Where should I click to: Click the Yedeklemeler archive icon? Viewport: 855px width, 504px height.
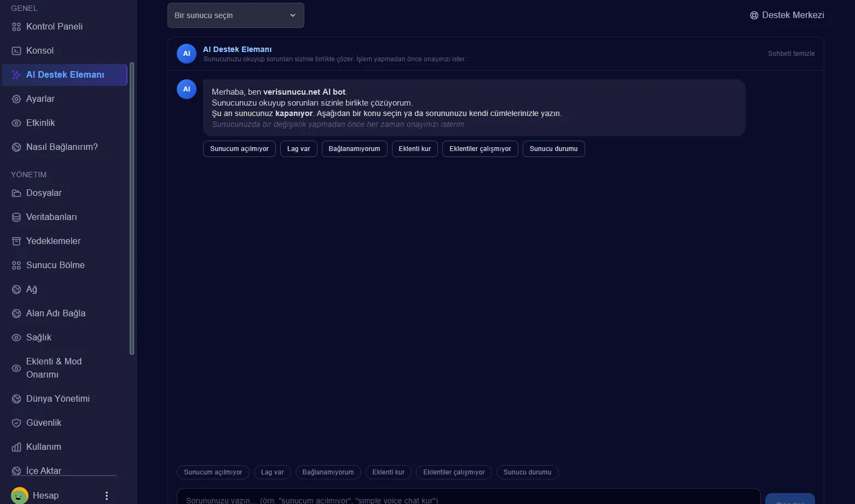point(16,241)
